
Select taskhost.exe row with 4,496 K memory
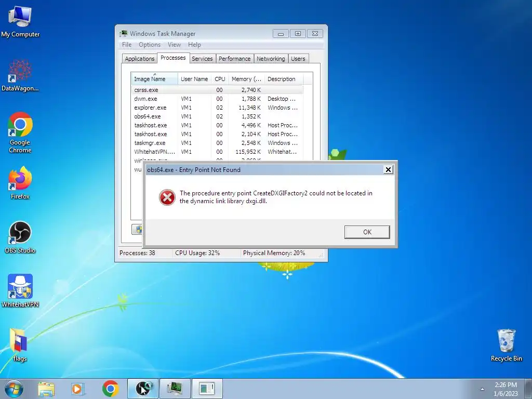(217, 125)
